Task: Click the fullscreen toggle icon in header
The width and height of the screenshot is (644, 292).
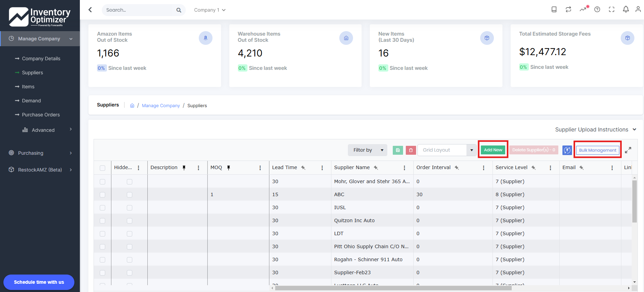Action: (x=611, y=10)
